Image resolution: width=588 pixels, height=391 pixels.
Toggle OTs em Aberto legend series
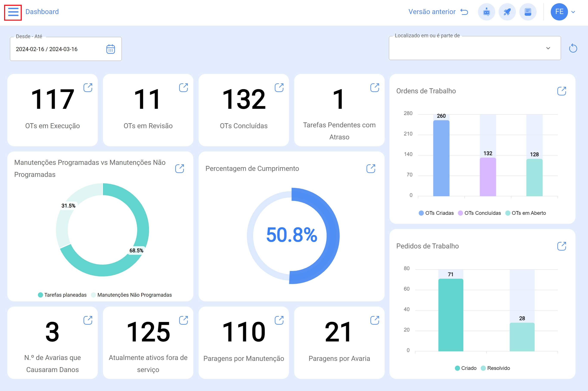[526, 213]
